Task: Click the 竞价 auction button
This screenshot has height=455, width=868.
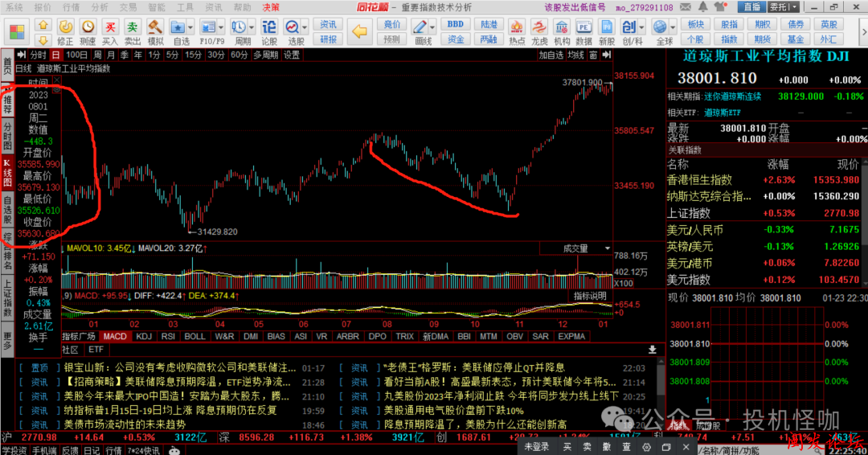Action: click(391, 24)
